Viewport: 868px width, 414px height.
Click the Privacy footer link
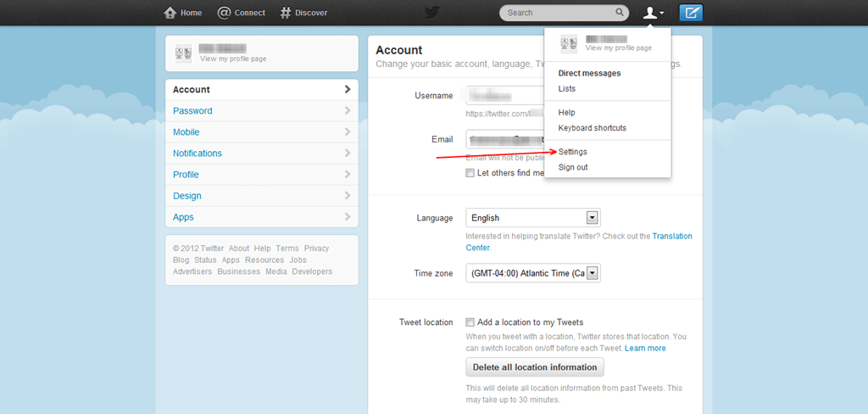[x=317, y=249]
